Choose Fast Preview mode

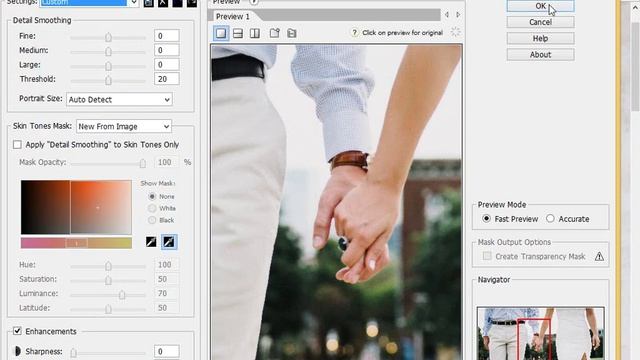coord(486,218)
